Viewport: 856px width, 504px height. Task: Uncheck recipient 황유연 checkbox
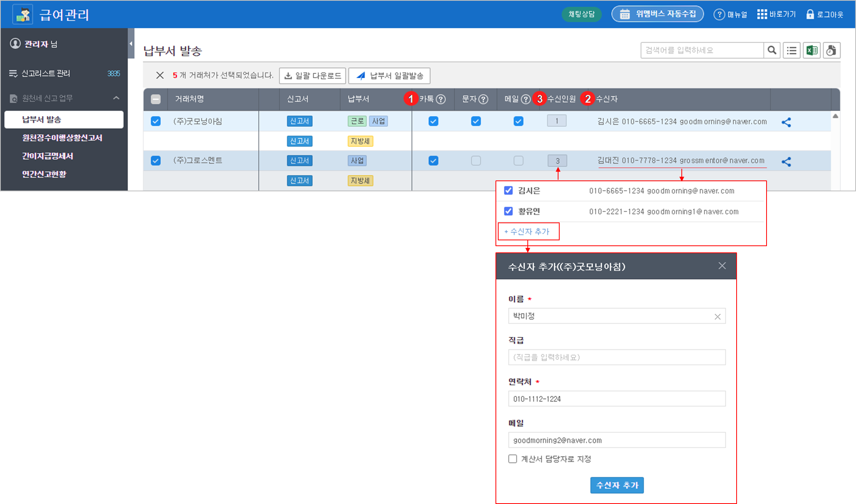click(x=508, y=211)
